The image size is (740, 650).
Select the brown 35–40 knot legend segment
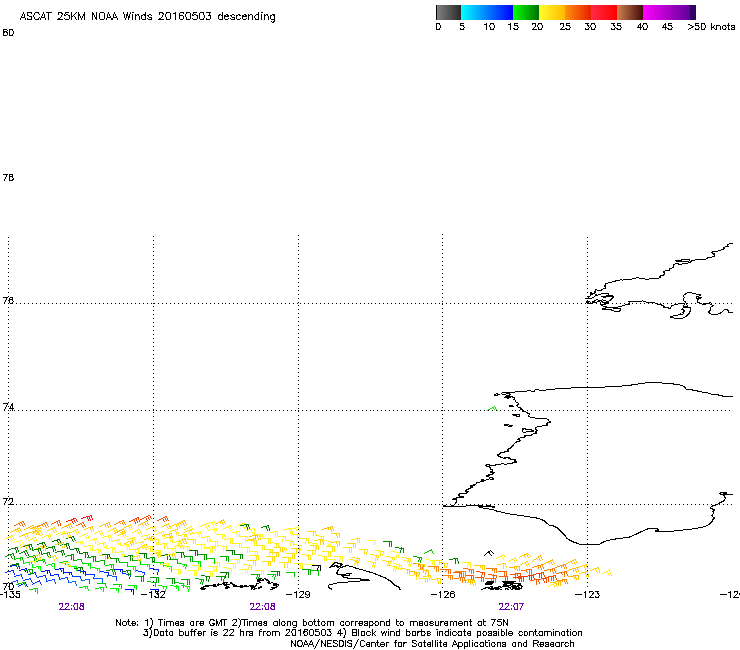(630, 12)
